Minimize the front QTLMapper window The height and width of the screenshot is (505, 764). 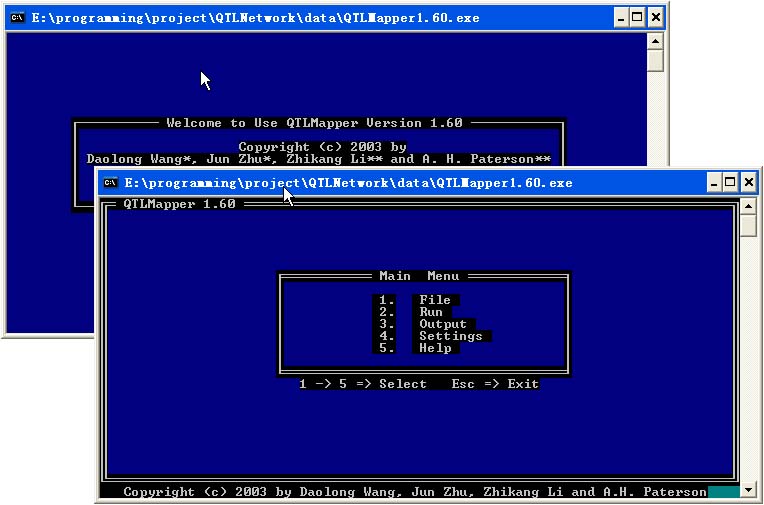[713, 183]
